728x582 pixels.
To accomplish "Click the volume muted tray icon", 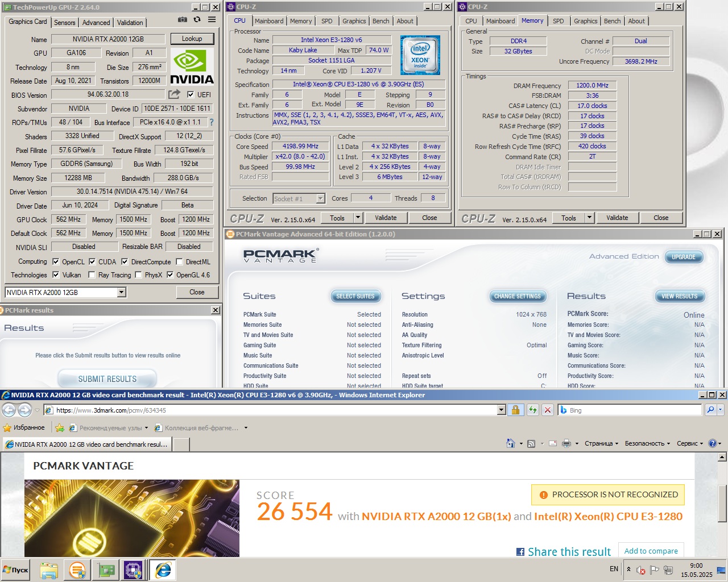I will point(640,569).
